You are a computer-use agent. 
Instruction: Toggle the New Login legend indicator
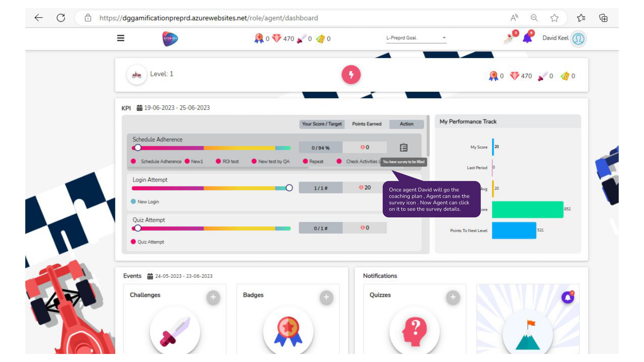coord(133,201)
